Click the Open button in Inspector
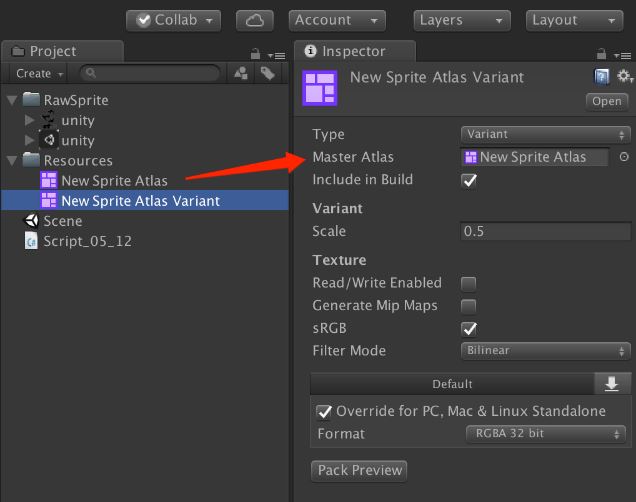Screen dimensions: 636x502 point(606,101)
